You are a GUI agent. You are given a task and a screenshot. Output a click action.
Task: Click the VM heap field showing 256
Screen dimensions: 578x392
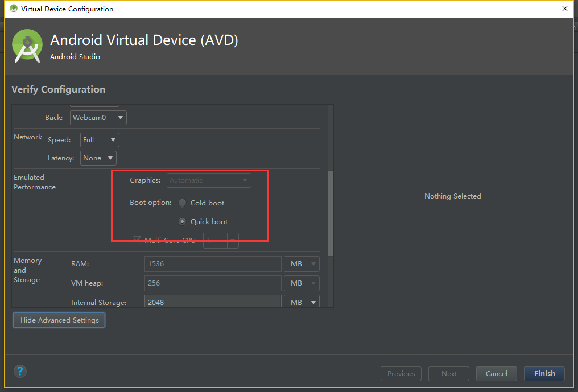click(213, 283)
